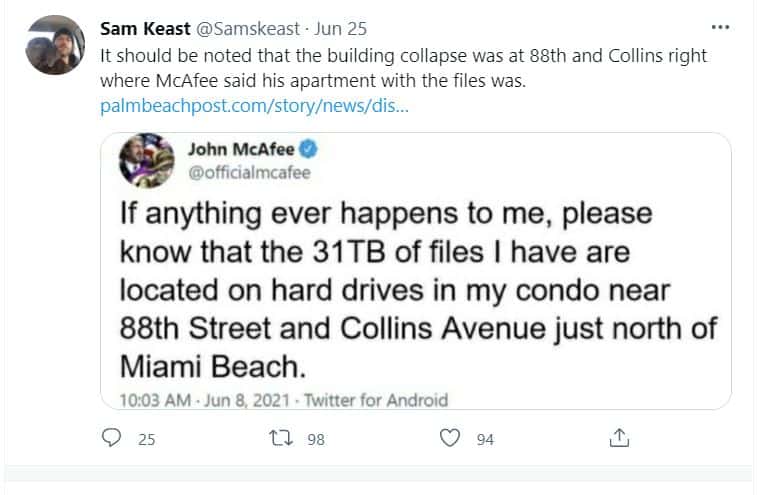Click John McAfee's blue verified badge
This screenshot has height=495, width=757.
click(310, 151)
